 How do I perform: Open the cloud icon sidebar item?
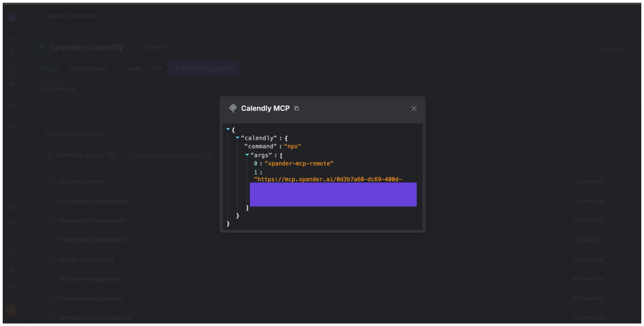11,53
